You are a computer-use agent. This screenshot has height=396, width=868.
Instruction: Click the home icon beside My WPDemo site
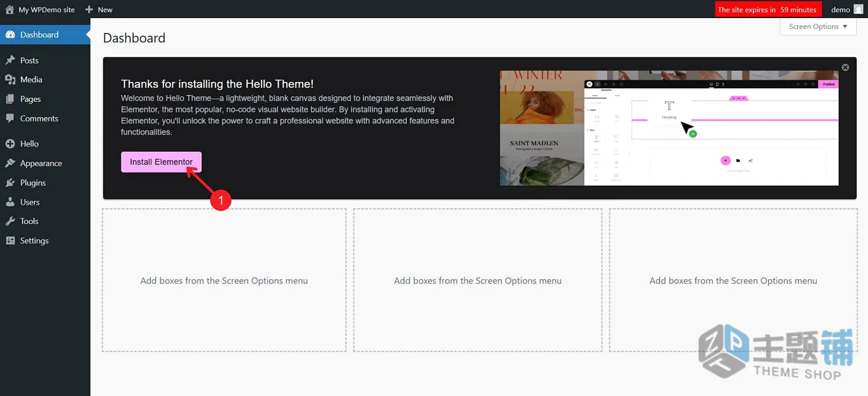(x=10, y=10)
